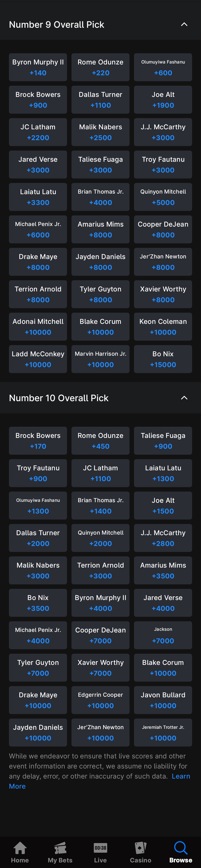Pick Laiatu Latu +3300 bet
The height and width of the screenshot is (868, 201).
[38, 197]
